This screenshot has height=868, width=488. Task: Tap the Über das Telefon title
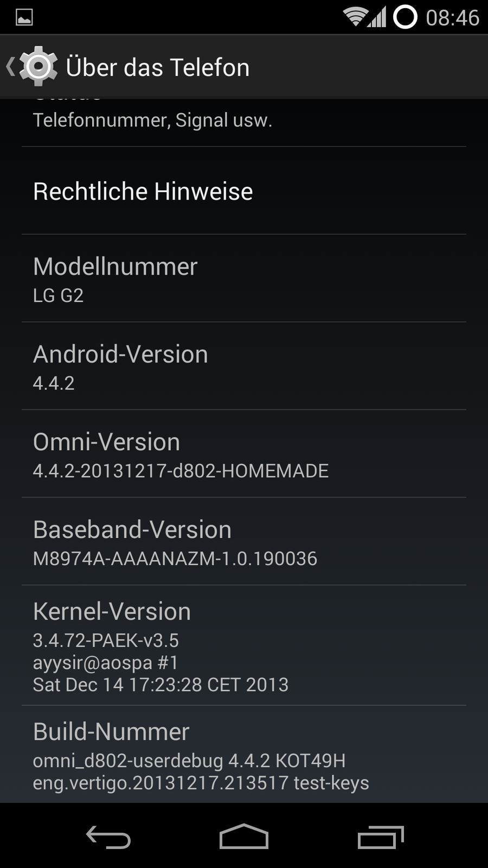point(157,68)
